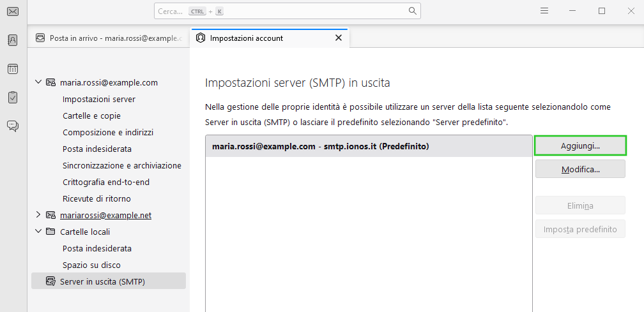Select the Impostazioni account tab
The width and height of the screenshot is (644, 312).
[x=256, y=38]
